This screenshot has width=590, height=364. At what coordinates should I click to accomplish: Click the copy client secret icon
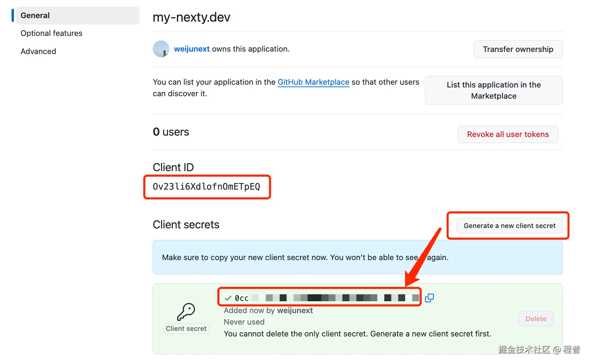(x=429, y=298)
